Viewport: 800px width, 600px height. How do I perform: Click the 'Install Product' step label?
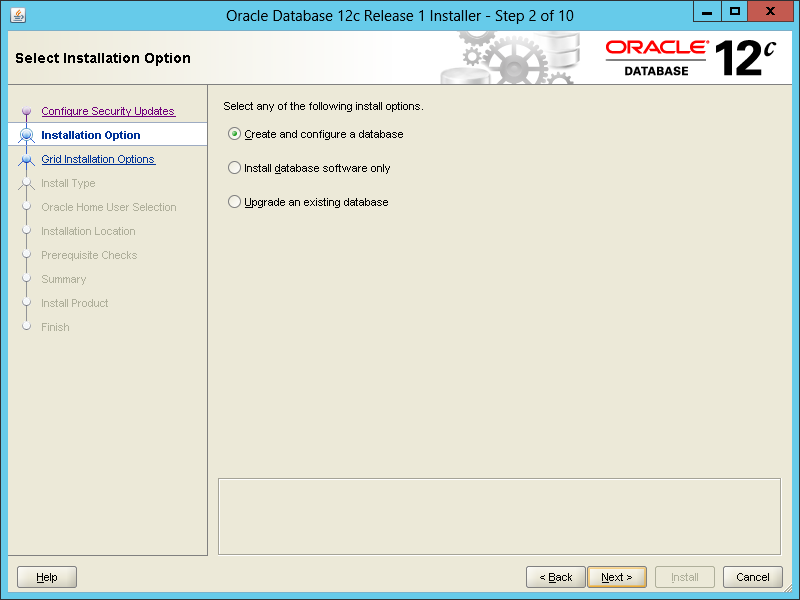tap(74, 303)
